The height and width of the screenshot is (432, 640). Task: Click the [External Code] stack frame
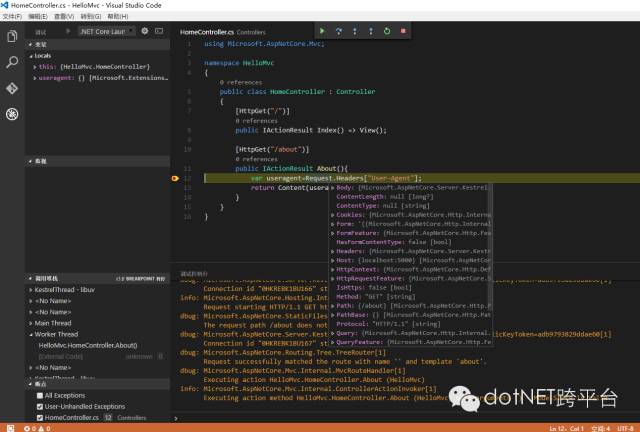coord(61,356)
